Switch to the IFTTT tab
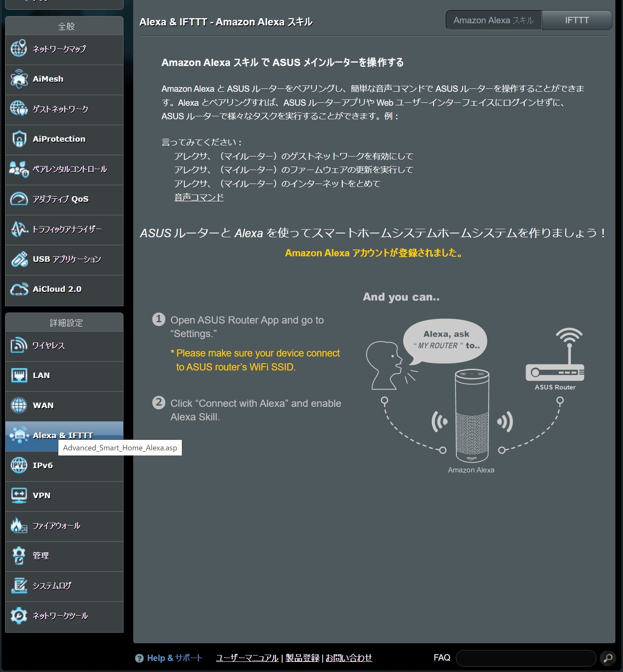The height and width of the screenshot is (672, 623). click(x=576, y=20)
